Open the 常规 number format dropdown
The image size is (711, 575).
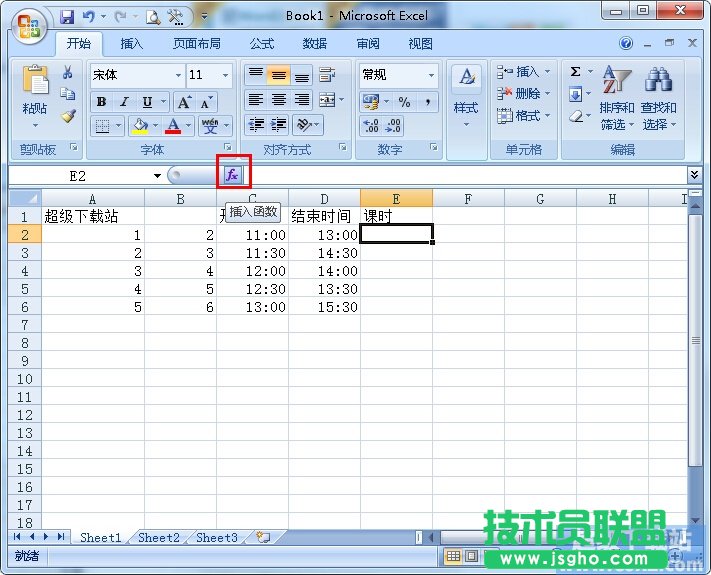(x=431, y=75)
